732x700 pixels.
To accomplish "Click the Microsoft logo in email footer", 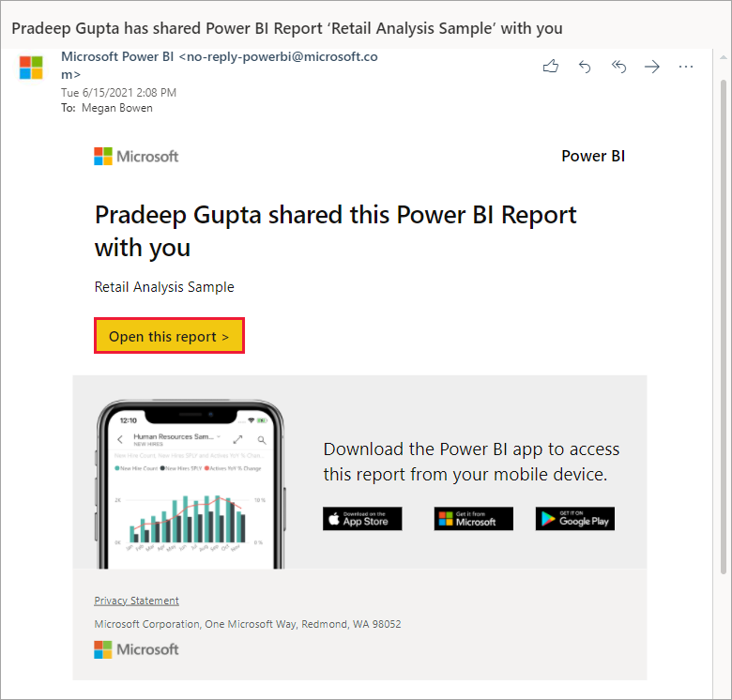I will (x=136, y=649).
